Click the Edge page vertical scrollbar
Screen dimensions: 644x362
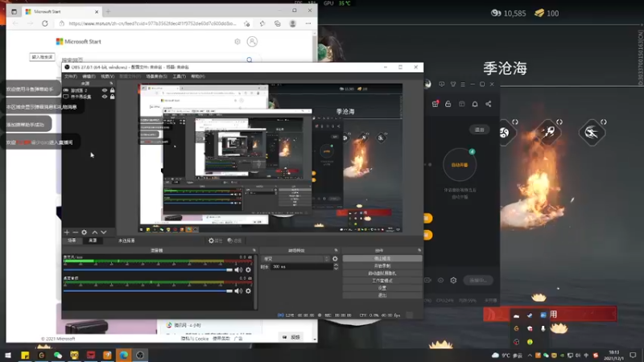tap(315, 47)
